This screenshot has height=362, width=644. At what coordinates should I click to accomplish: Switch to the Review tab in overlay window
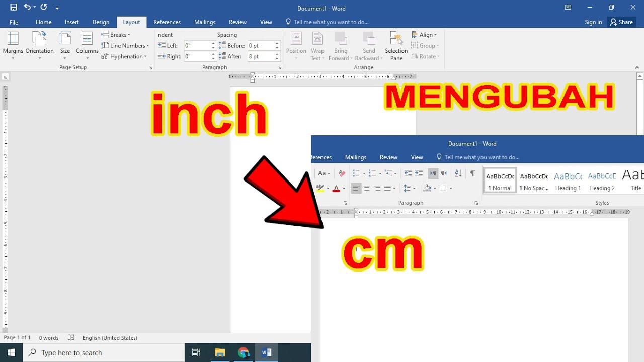point(388,157)
